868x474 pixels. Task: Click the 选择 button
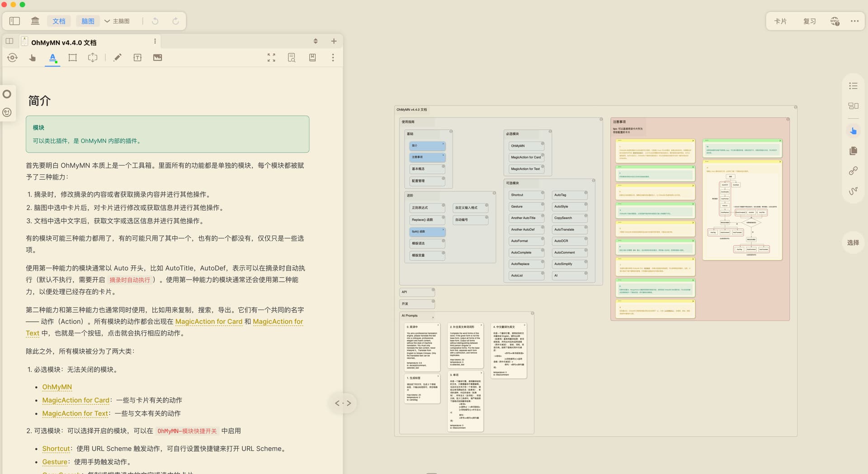click(x=853, y=243)
